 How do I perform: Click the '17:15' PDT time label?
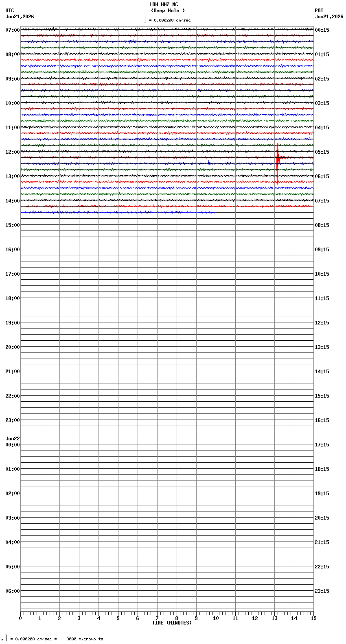(322, 445)
